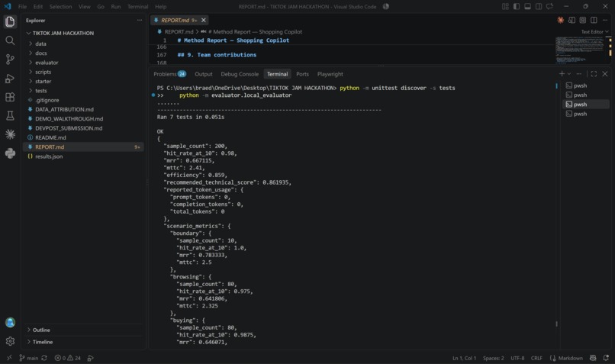The height and width of the screenshot is (364, 615).
Task: Click the CRLF end-of-line selector
Action: coord(536,358)
